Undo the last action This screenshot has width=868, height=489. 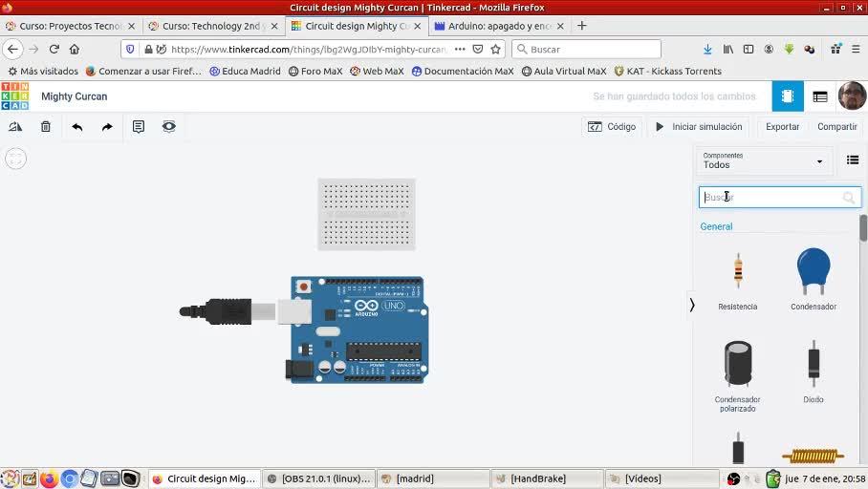point(76,127)
